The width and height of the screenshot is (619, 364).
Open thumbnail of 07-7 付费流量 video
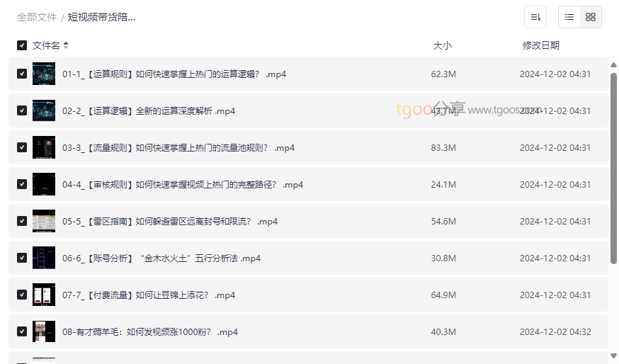click(44, 295)
